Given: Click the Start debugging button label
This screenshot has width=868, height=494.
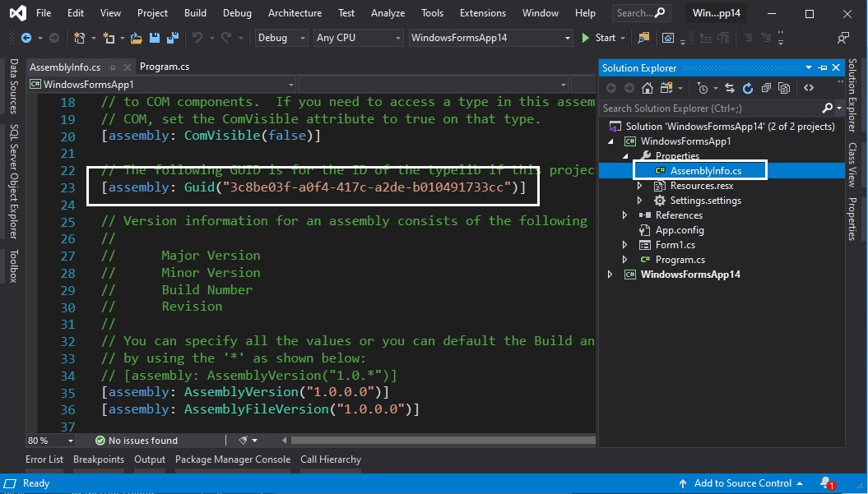Looking at the screenshot, I should click(605, 38).
